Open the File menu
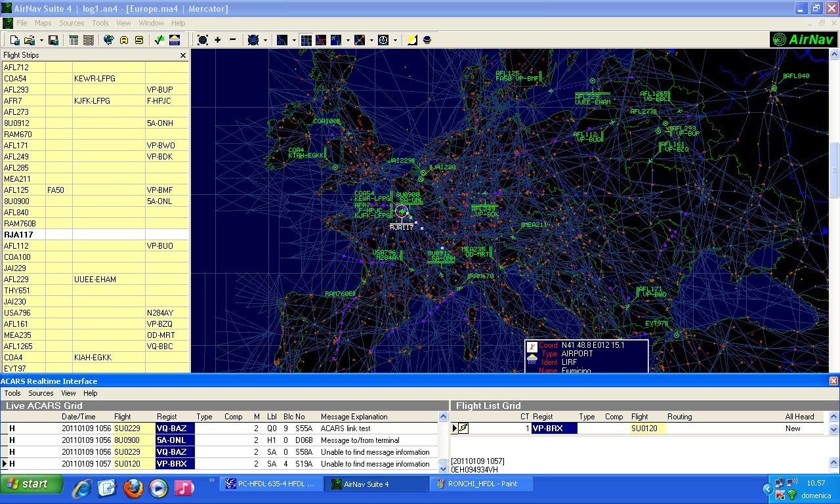 pos(22,23)
